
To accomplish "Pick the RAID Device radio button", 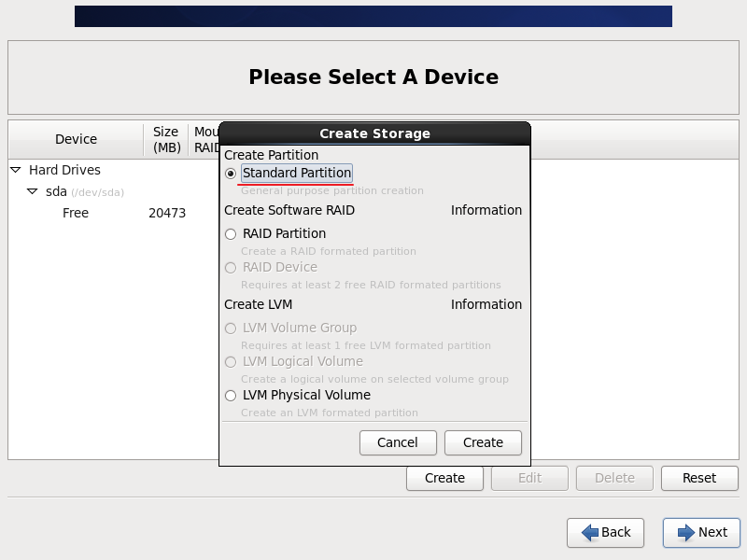I will point(231,268).
